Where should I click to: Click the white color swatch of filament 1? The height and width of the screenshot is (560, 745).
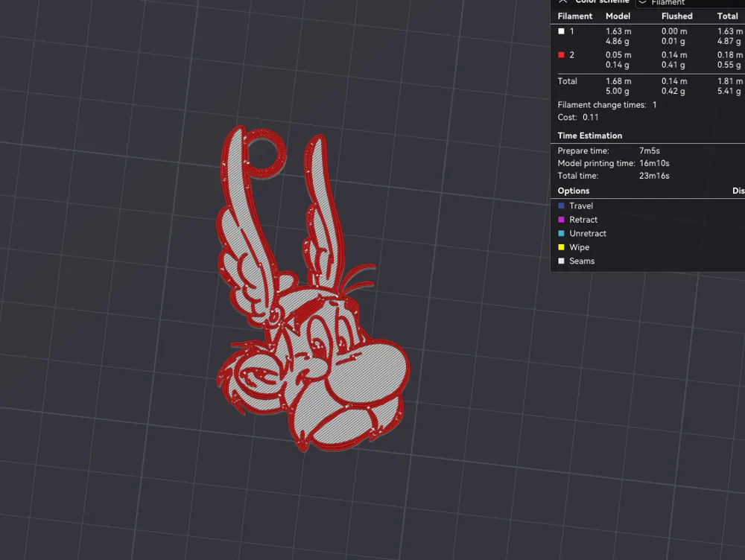(561, 31)
